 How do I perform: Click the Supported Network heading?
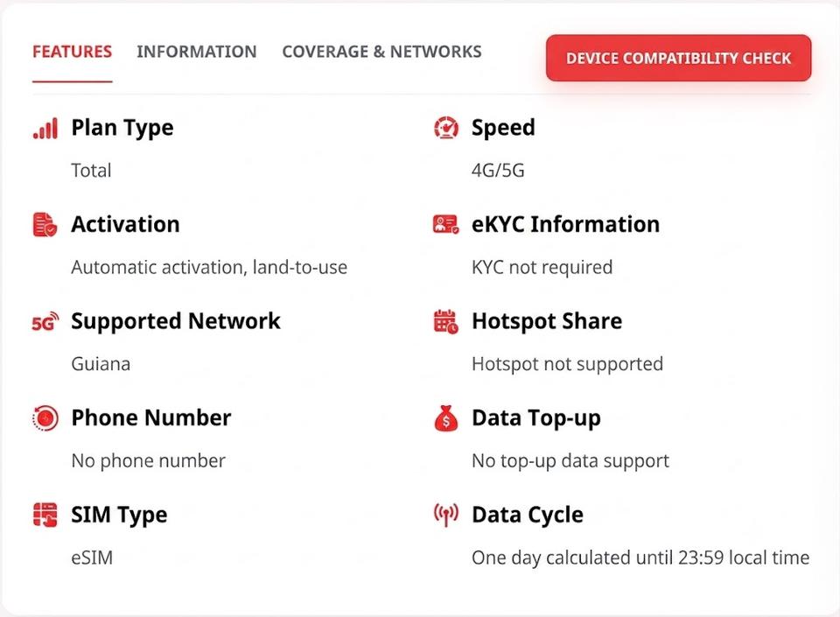click(176, 321)
